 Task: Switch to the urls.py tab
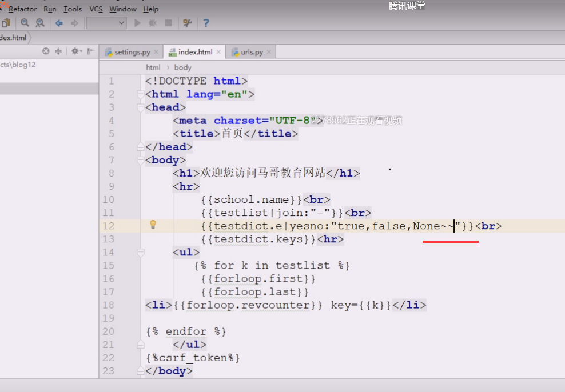pyautogui.click(x=252, y=52)
